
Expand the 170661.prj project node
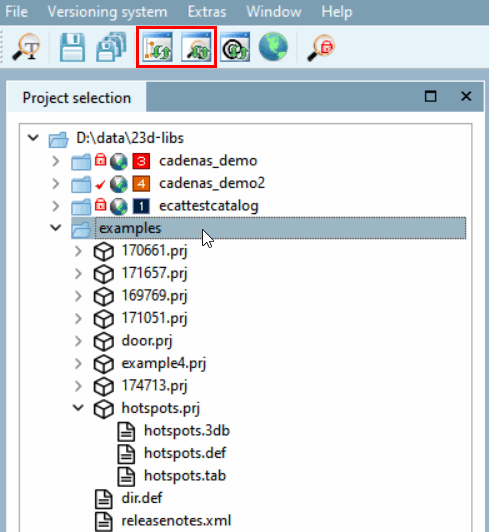pos(78,251)
